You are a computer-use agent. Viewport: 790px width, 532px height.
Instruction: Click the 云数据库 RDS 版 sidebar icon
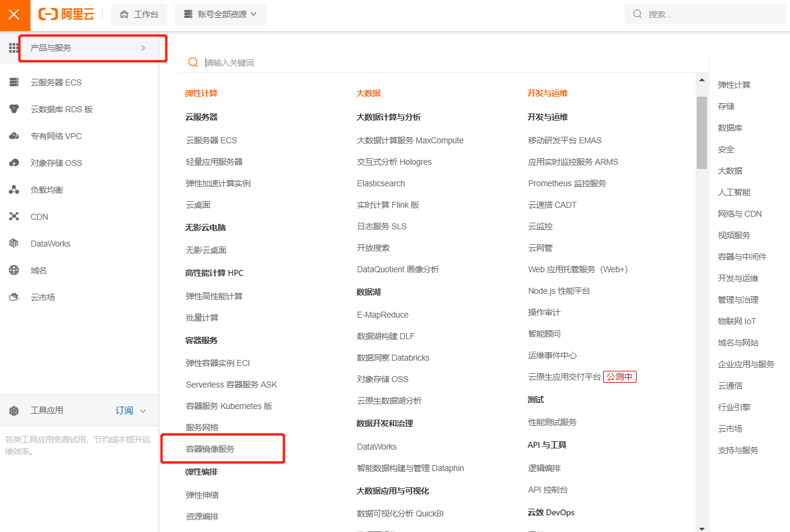(14, 109)
